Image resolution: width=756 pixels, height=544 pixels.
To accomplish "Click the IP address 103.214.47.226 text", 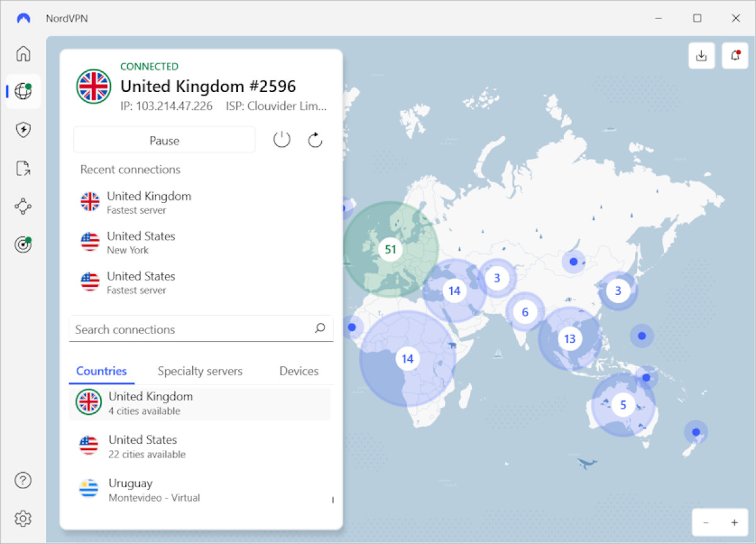I will (166, 106).
